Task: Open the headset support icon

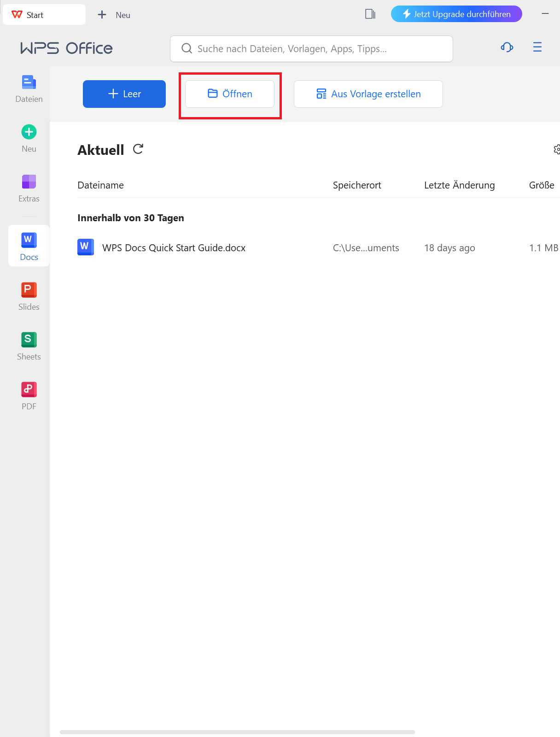Action: pyautogui.click(x=507, y=47)
